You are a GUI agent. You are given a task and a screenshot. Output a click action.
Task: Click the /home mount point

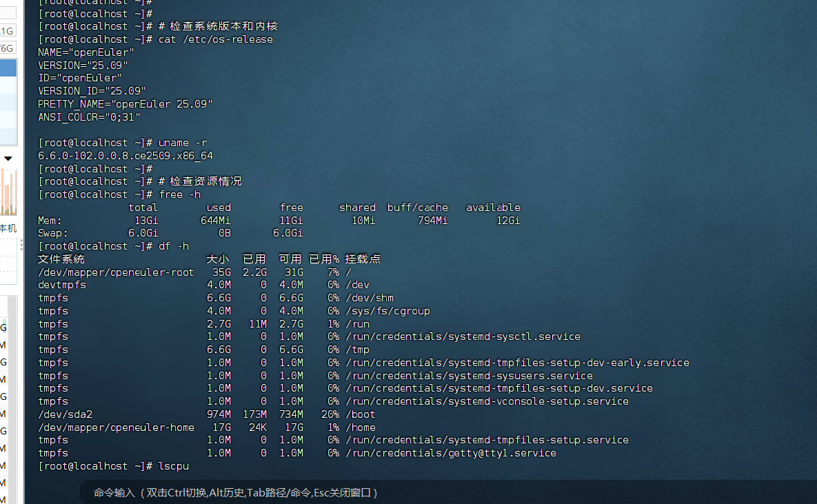(360, 427)
